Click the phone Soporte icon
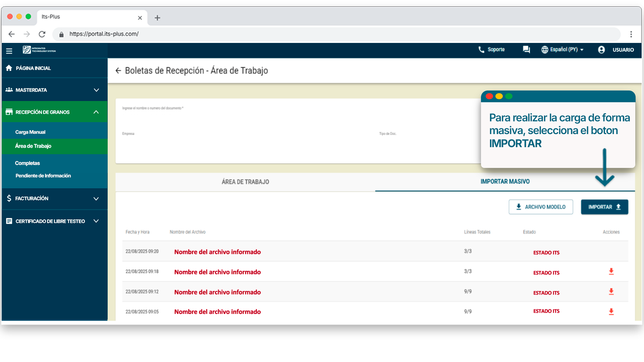 [481, 50]
